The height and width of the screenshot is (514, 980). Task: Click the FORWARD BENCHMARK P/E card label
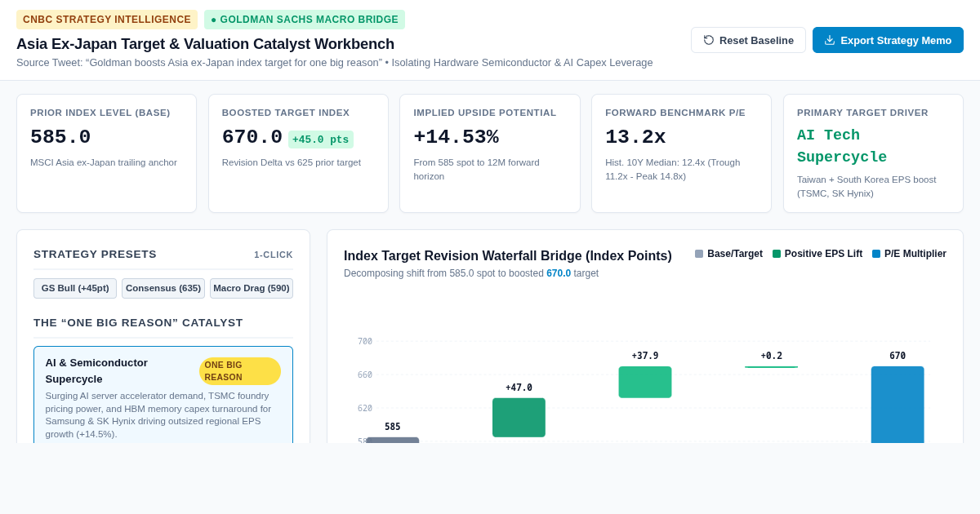675,113
